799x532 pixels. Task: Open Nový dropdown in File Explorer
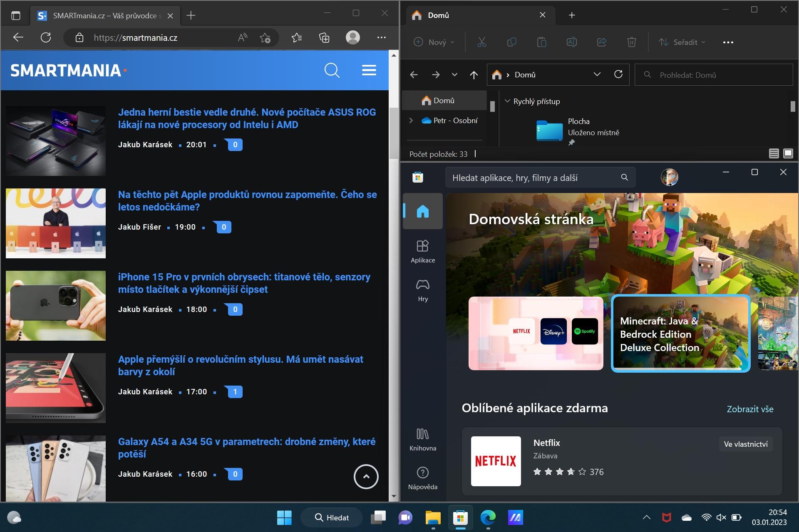434,42
